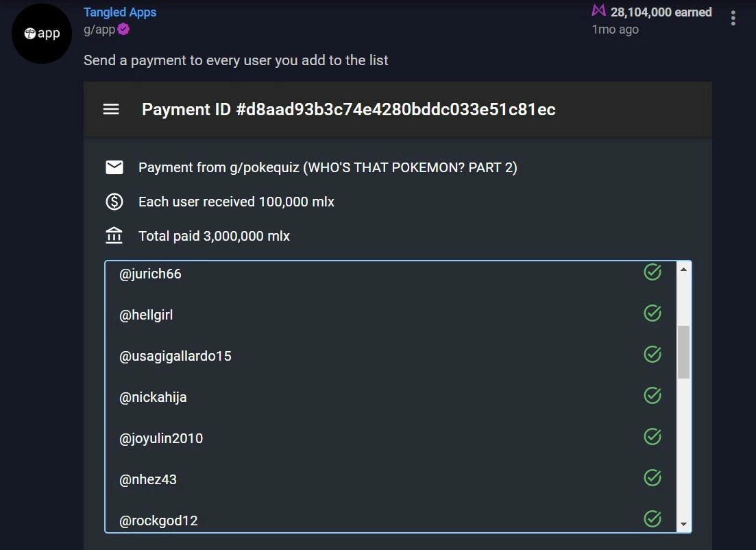Click the 1mo ago timestamp
Screen dimensions: 756x550
615,29
